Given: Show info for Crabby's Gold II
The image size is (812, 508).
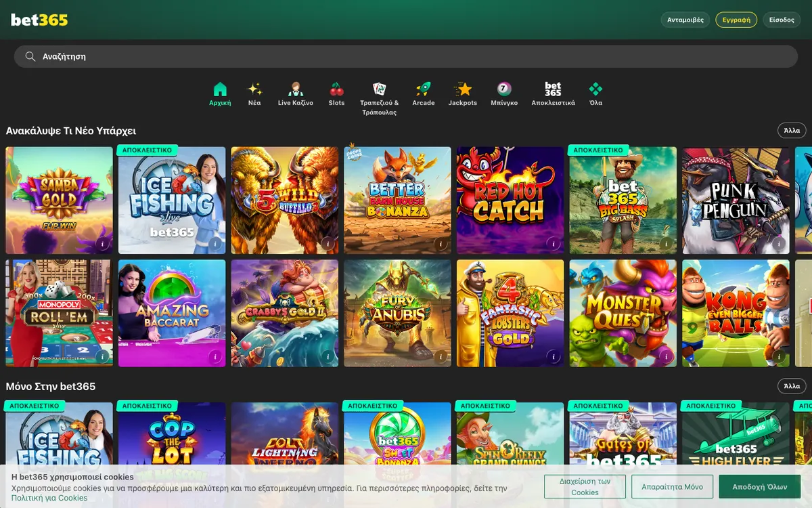Looking at the screenshot, I should point(328,356).
